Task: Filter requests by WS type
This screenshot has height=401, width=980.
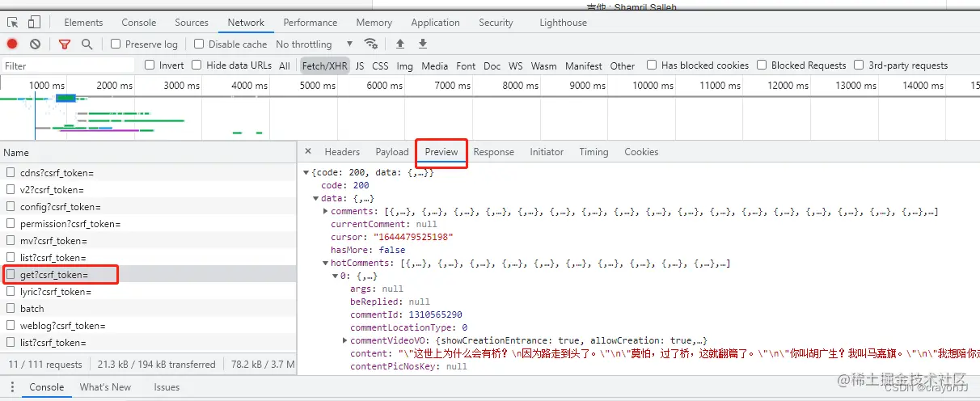Action: point(516,65)
